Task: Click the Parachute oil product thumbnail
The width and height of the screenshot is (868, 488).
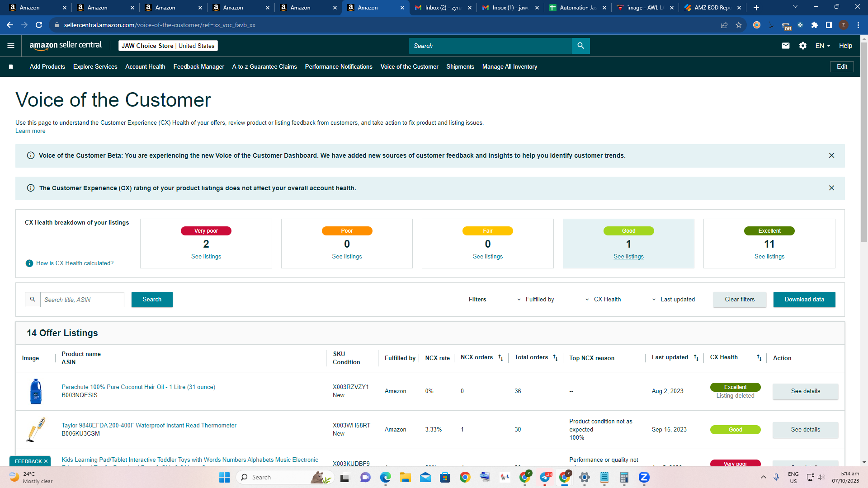Action: click(36, 391)
